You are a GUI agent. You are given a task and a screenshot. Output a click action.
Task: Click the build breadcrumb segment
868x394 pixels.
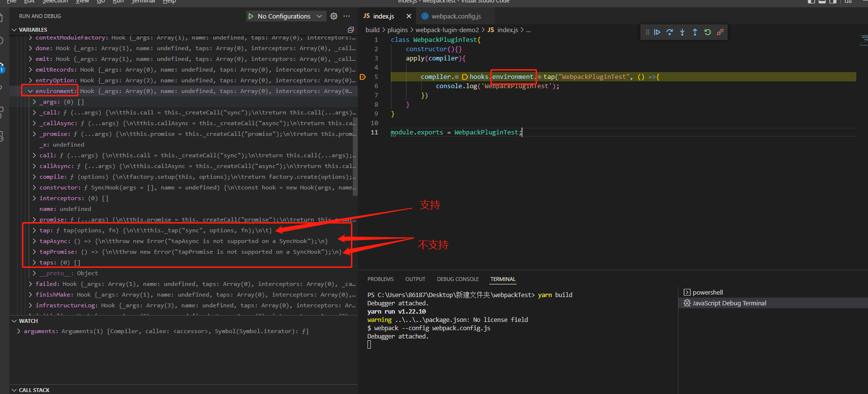(x=372, y=30)
